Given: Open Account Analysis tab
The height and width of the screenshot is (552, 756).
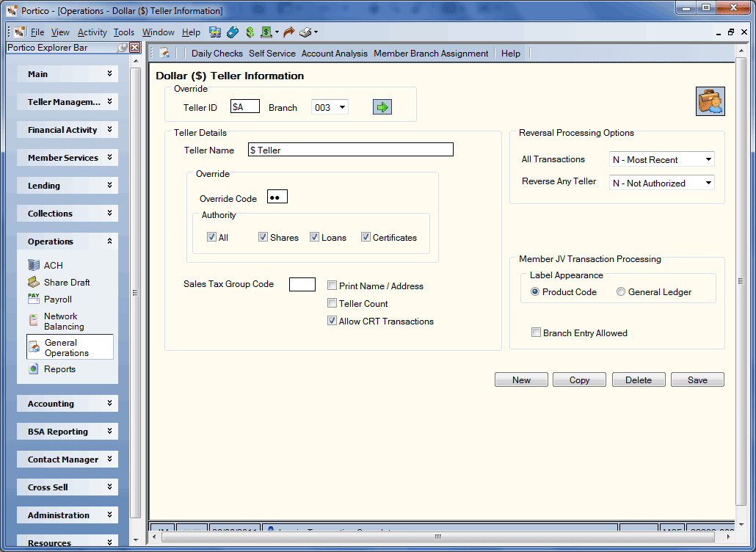Looking at the screenshot, I should tap(334, 54).
